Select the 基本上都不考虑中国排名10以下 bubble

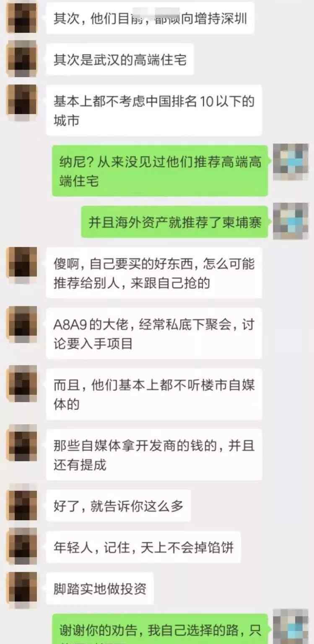[154, 110]
